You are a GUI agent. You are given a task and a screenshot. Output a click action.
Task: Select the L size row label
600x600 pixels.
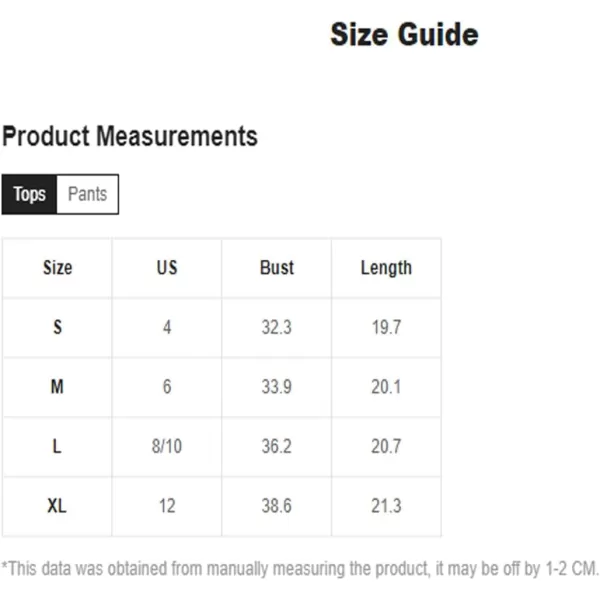tap(57, 447)
